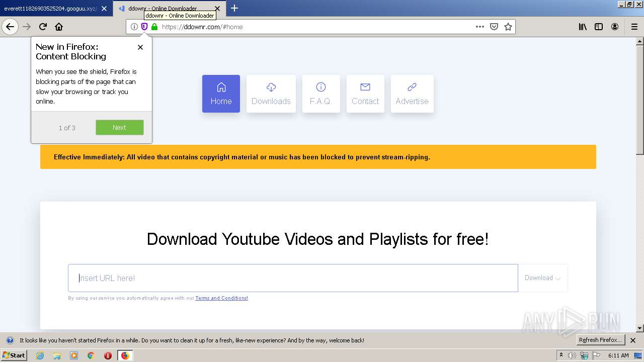Open File Explorer from taskbar

57,355
